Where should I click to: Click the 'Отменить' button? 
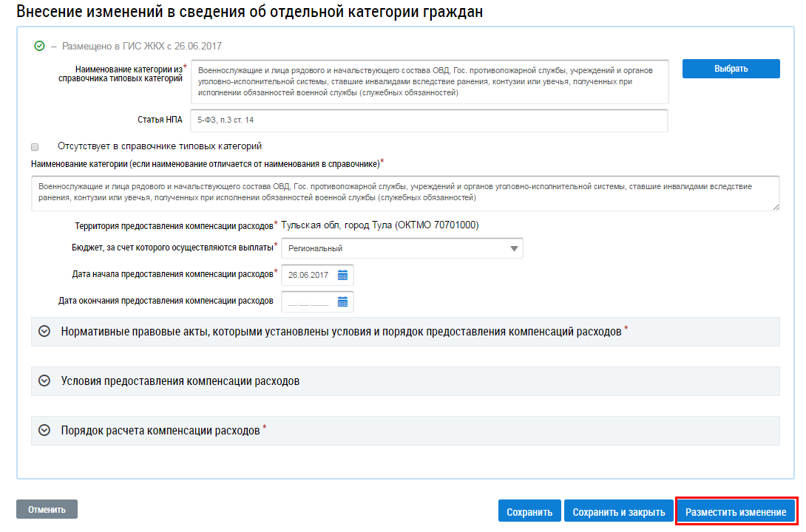tap(47, 509)
